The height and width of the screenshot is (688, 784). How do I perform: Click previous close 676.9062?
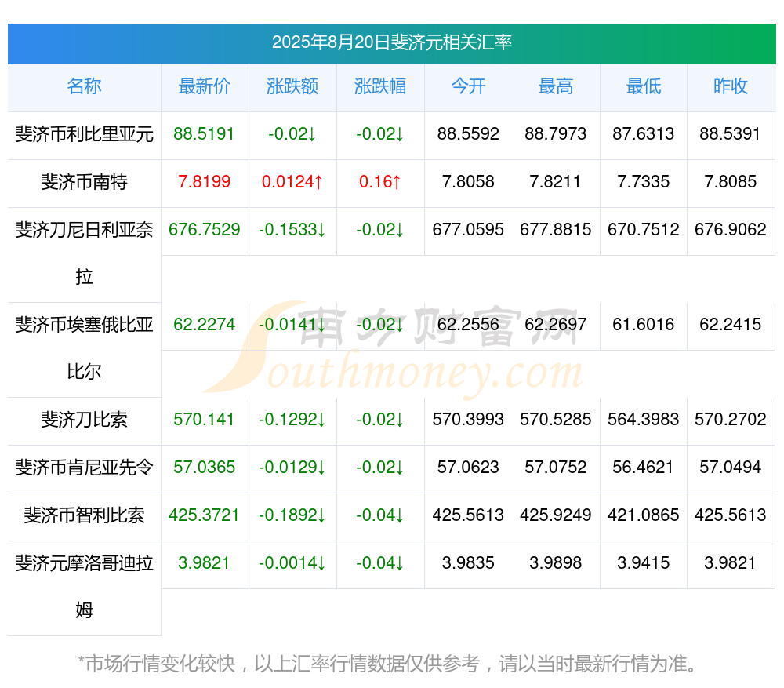click(x=731, y=229)
